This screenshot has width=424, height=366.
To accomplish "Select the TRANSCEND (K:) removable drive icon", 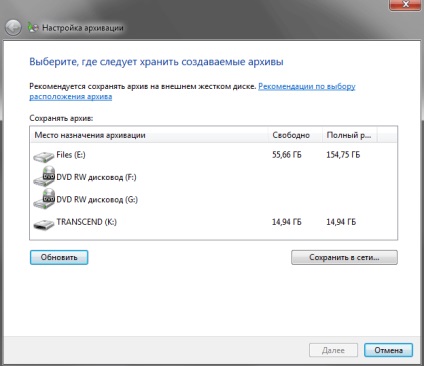I will pyautogui.click(x=43, y=224).
